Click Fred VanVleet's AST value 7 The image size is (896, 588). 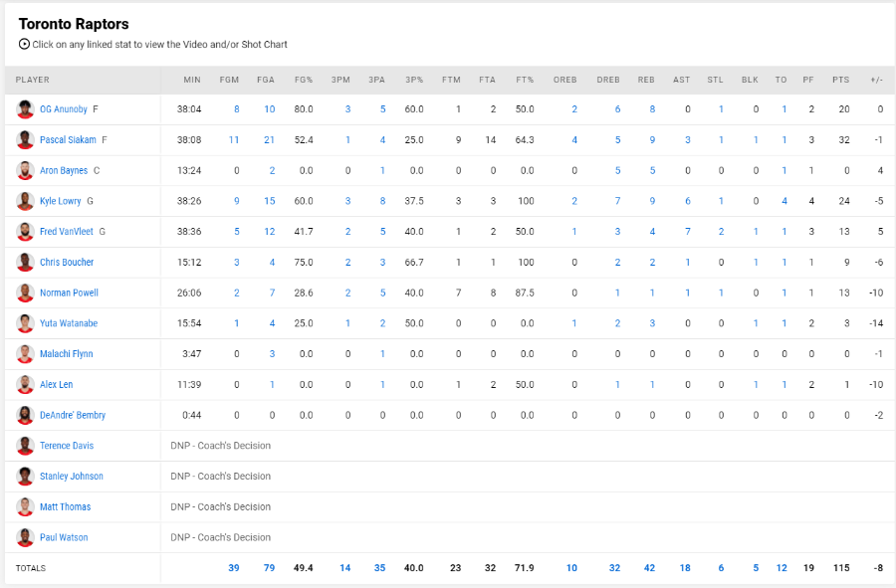[687, 231]
